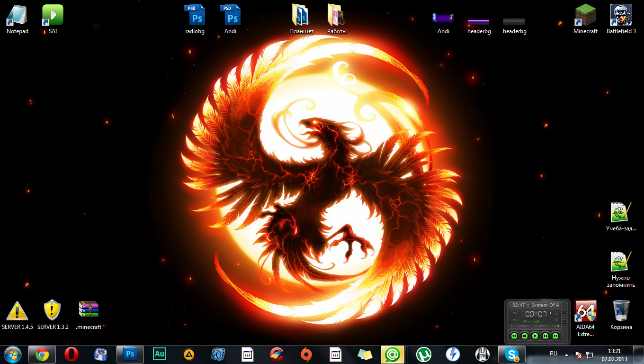Select the radiobg PSD file
Image resolution: width=644 pixels, height=364 pixels.
click(x=195, y=19)
